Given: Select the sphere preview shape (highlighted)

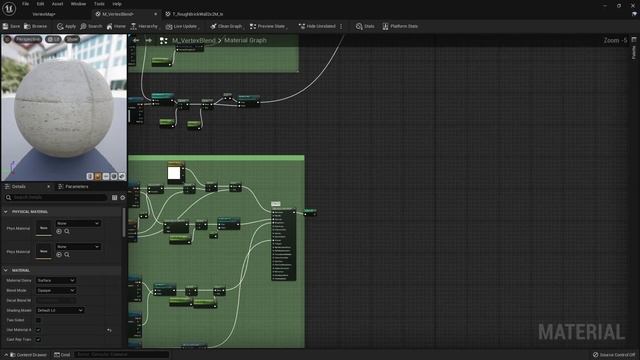Looking at the screenshot, I should (x=98, y=176).
